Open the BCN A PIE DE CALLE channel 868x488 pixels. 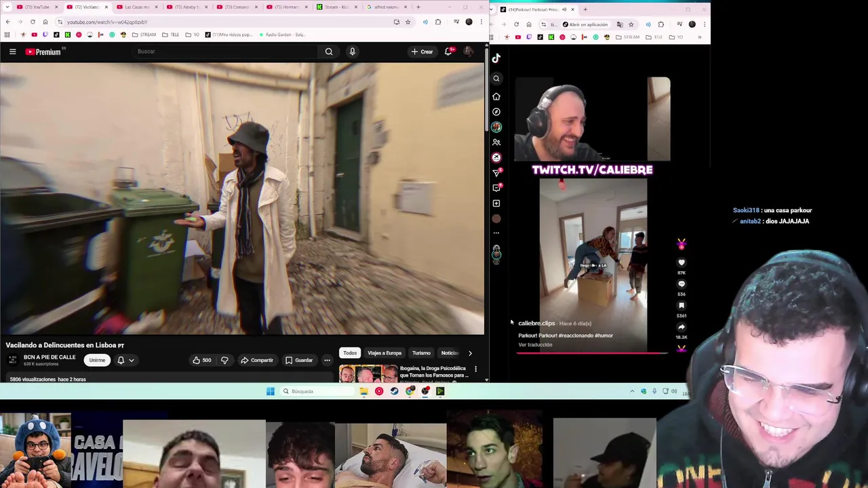(x=50, y=357)
